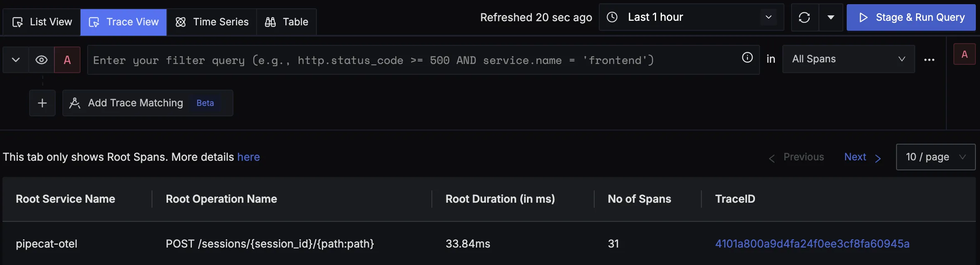Open the auto-refresh dropdown arrow
The width and height of the screenshot is (980, 265).
831,17
